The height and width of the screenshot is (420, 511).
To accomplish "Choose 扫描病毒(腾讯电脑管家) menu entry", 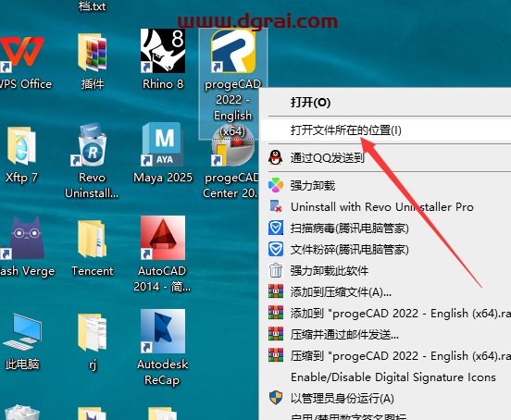I will [386, 228].
